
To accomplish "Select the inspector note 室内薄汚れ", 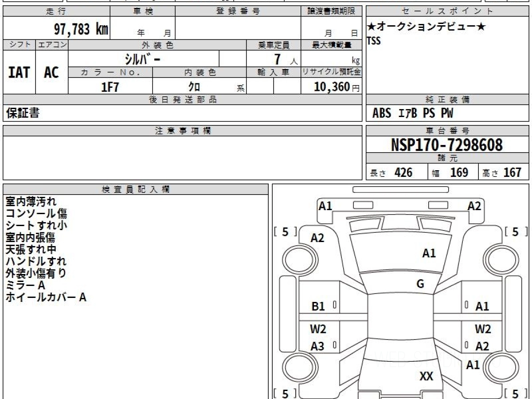I will [x=31, y=202].
